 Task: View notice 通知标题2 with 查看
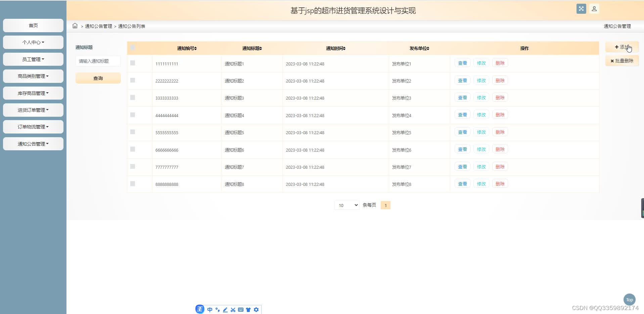click(x=462, y=81)
